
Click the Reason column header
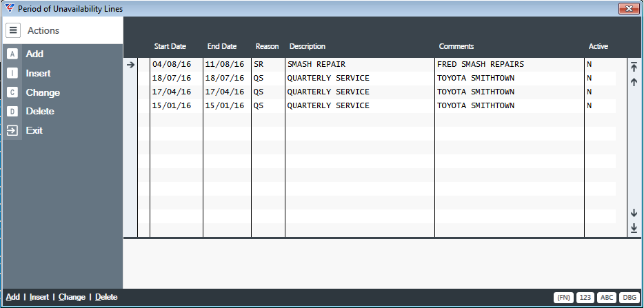[267, 46]
